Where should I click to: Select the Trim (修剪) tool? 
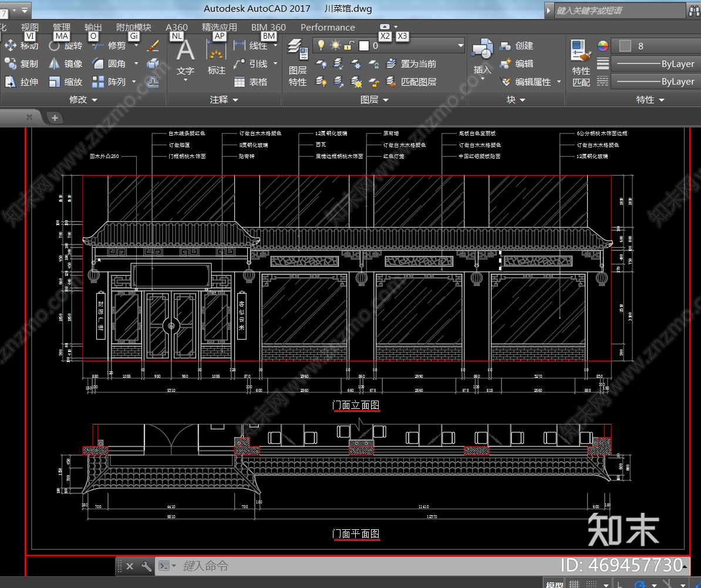coord(110,46)
